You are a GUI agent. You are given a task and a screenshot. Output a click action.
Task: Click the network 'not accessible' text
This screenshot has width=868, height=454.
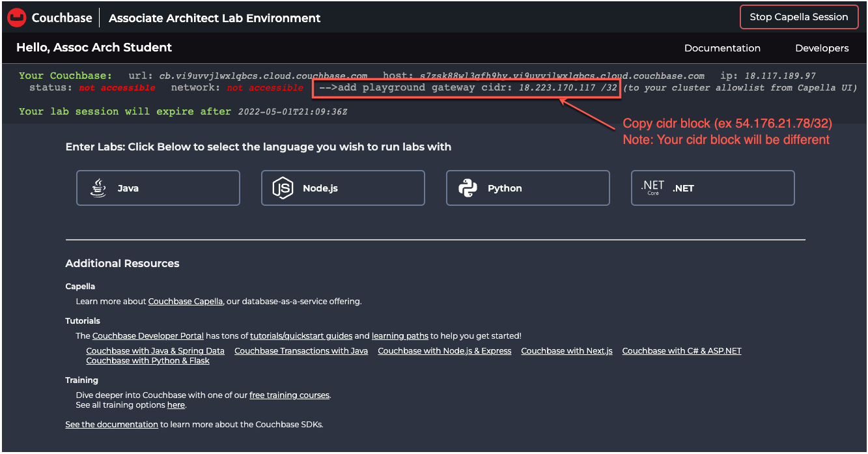pyautogui.click(x=265, y=88)
